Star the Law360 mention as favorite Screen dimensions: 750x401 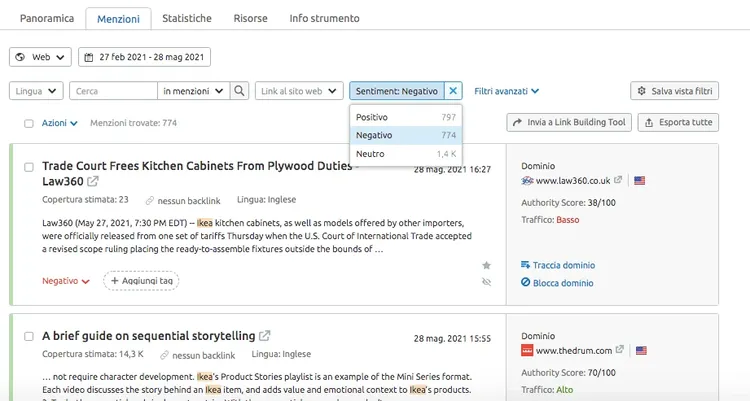pyautogui.click(x=486, y=265)
